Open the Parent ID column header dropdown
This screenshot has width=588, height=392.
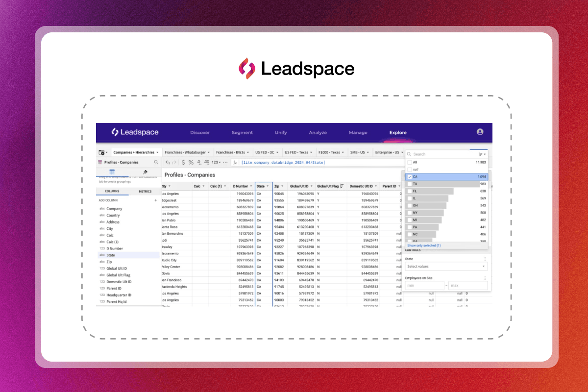(399, 186)
